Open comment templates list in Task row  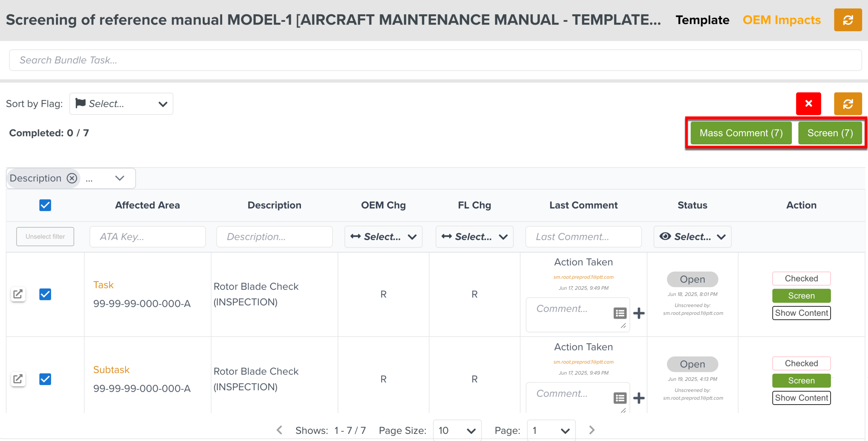[620, 313]
